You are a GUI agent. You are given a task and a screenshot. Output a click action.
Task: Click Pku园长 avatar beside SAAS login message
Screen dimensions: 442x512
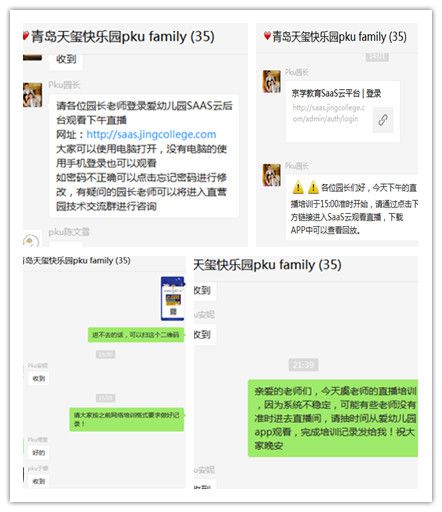(32, 95)
